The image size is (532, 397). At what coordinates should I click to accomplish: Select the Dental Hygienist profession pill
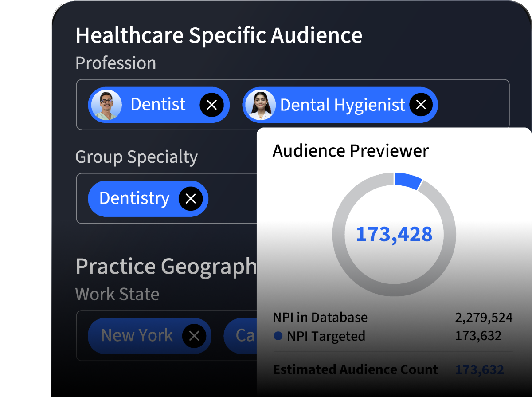point(341,105)
